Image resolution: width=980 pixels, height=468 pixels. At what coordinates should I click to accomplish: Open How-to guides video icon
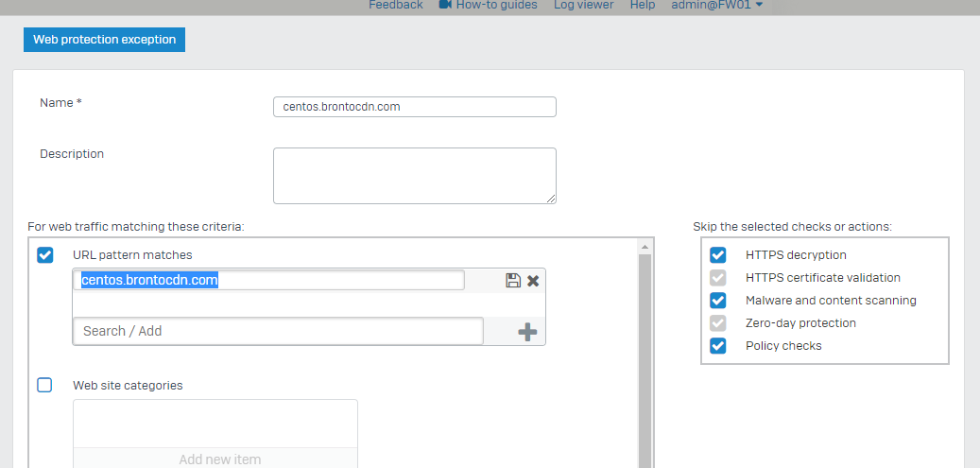coord(446,5)
